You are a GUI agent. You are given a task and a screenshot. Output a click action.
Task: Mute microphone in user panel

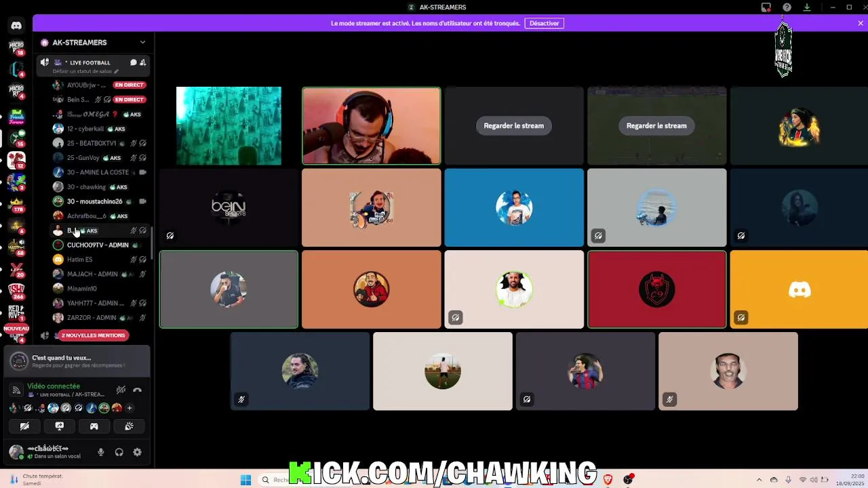101,452
